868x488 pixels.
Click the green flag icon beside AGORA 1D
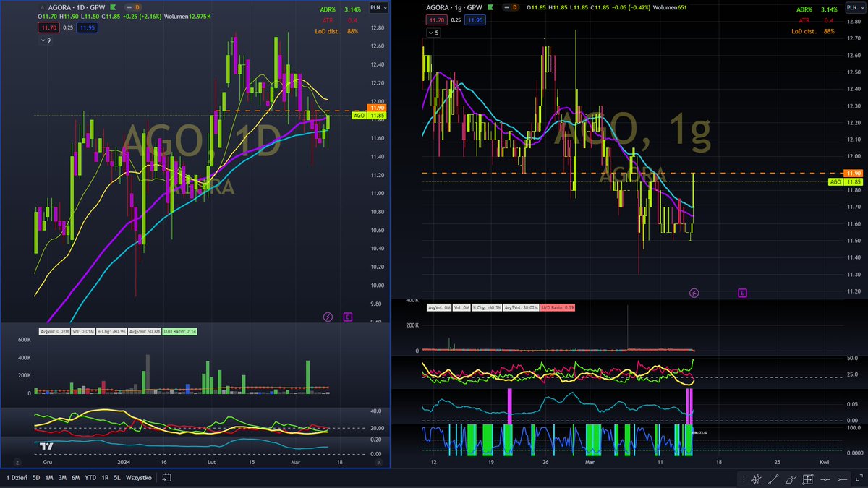coord(114,7)
